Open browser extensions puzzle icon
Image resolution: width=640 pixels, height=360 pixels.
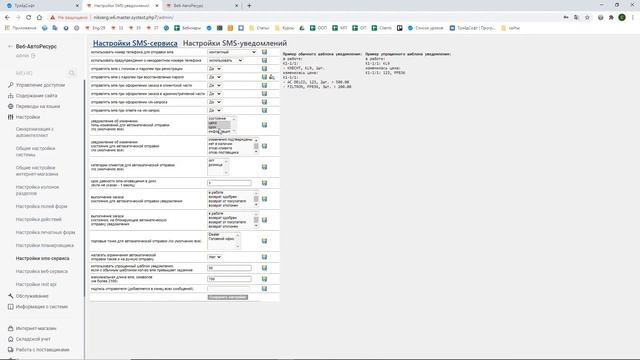pos(611,18)
